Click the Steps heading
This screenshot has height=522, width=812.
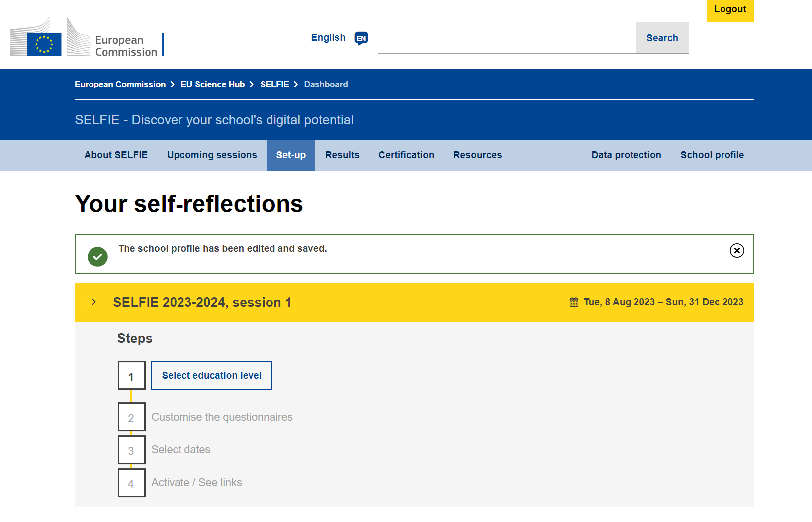(x=135, y=339)
